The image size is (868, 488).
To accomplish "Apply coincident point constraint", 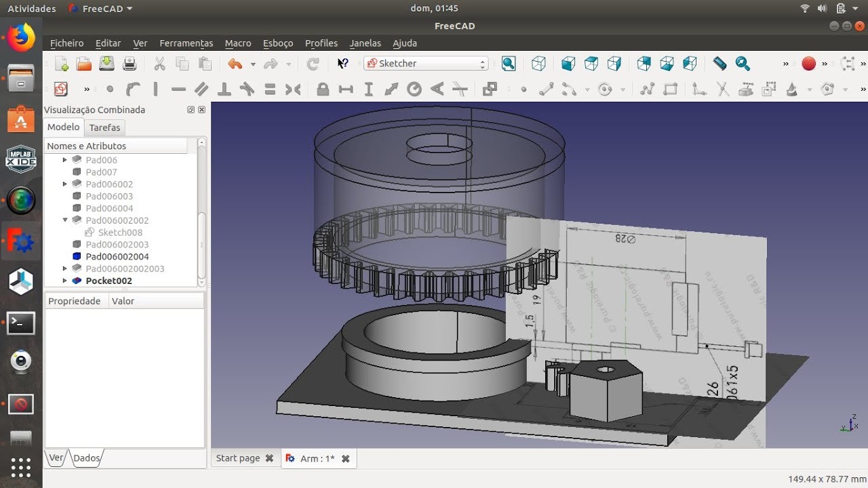I will (x=110, y=89).
